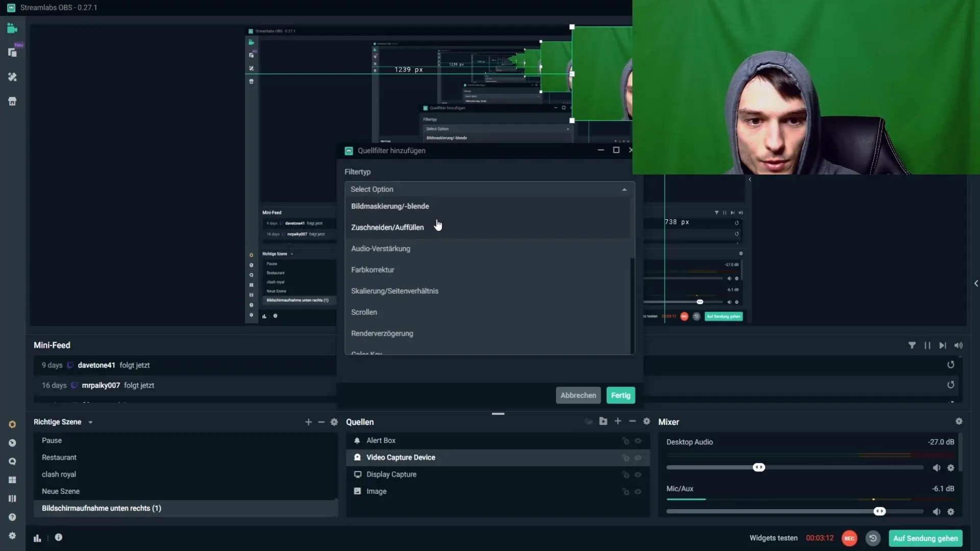Mute Desktop Audio speaker icon
This screenshot has height=551, width=980.
coord(937,468)
